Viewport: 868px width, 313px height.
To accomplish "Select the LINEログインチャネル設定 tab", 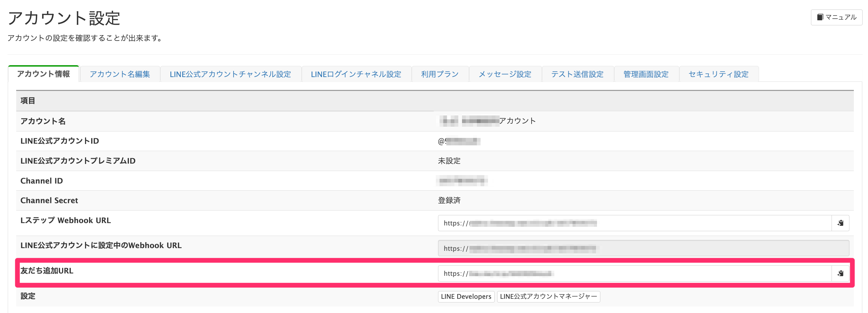I will coord(356,74).
